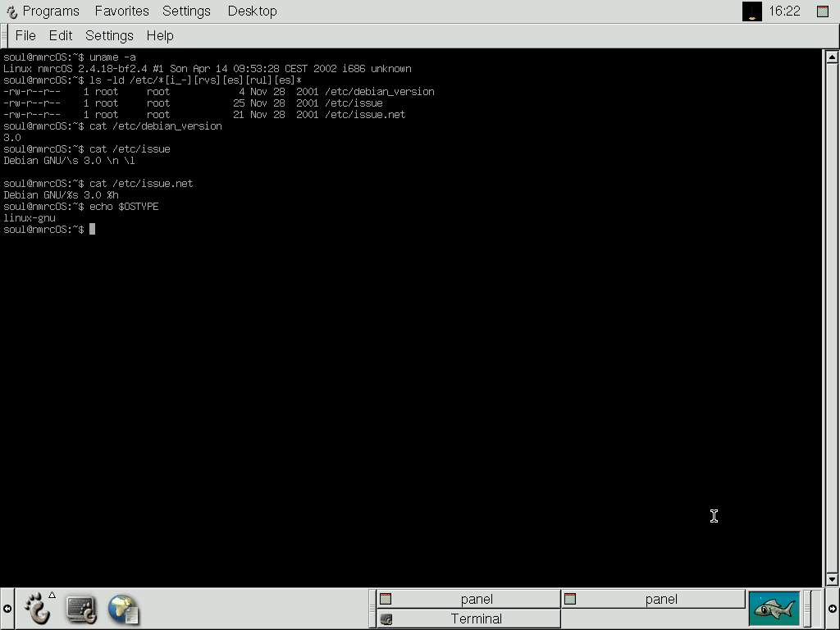Click the '/etc/debian_version' file listing row
Screen dimensions: 840x630
(x=218, y=92)
